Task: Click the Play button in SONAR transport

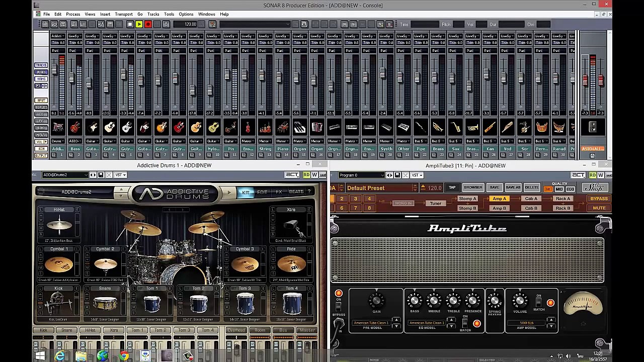Action: (139, 24)
